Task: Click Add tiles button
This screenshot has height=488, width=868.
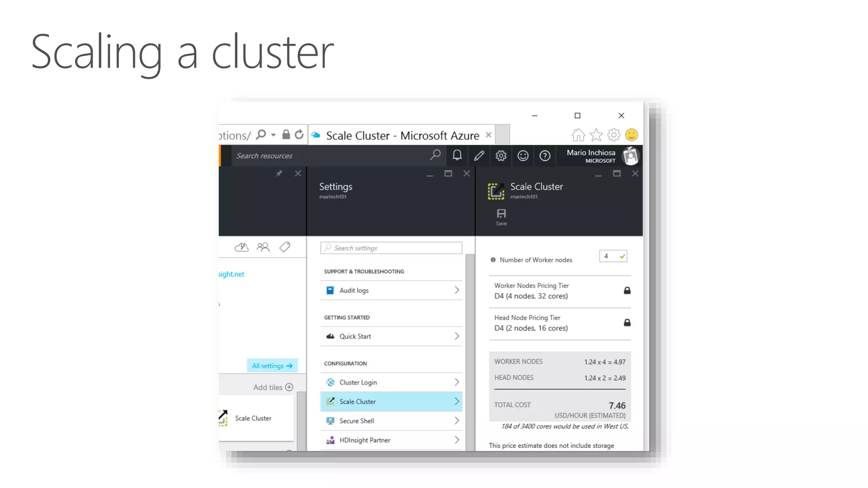Action: tap(273, 387)
